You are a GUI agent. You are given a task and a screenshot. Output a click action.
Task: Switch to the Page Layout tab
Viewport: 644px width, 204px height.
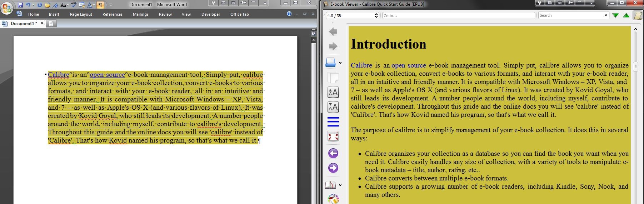81,14
